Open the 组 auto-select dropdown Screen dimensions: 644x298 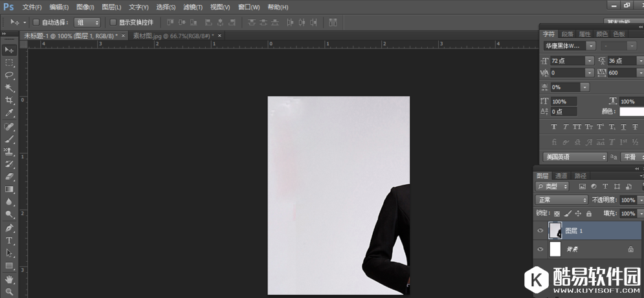87,22
